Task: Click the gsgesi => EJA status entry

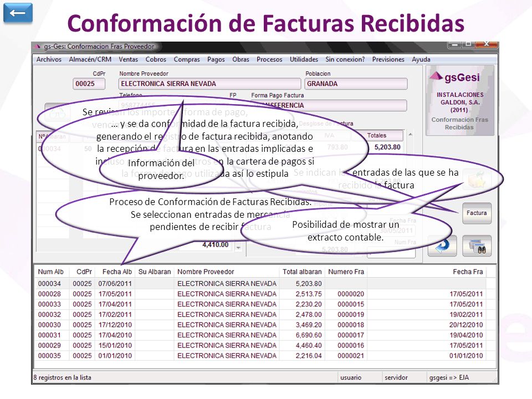Action: pos(449,377)
